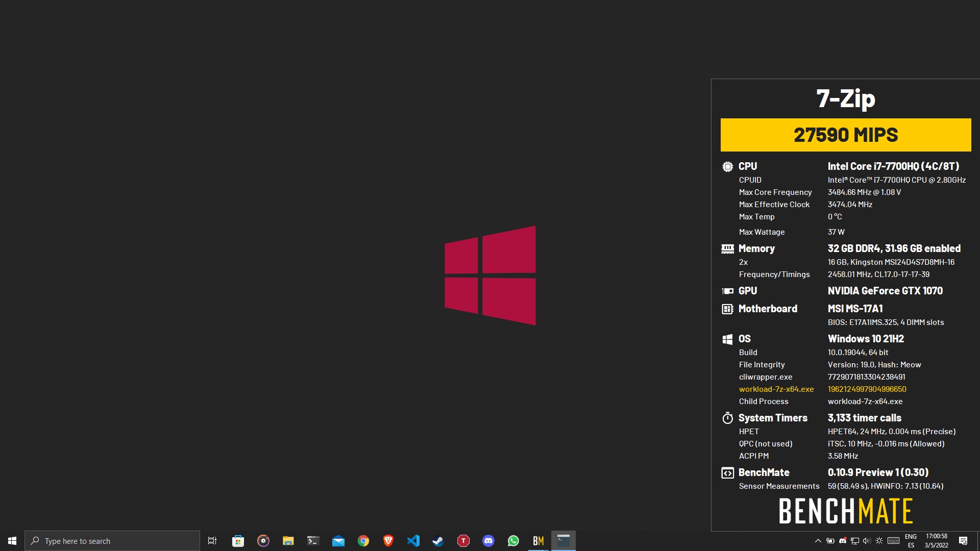Click the '3484.66 MHz @ 1.08 V' value
Image resolution: width=980 pixels, height=551 pixels.
864,192
